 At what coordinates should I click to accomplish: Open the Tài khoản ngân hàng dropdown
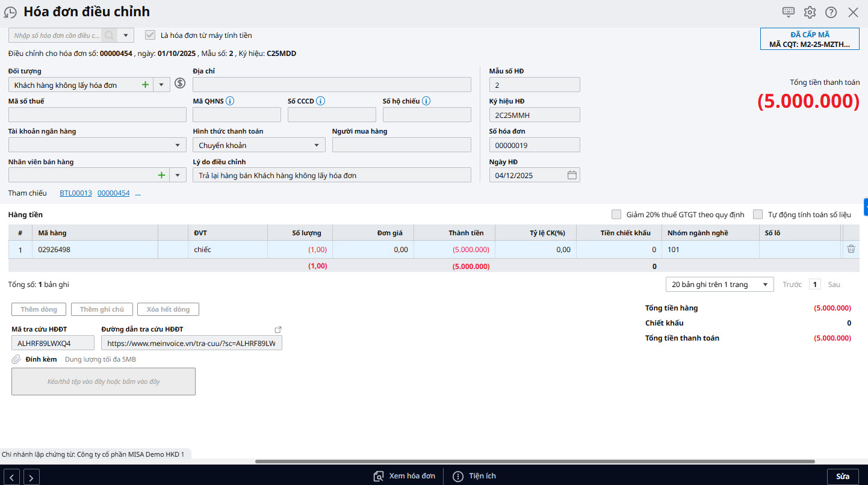pos(178,145)
